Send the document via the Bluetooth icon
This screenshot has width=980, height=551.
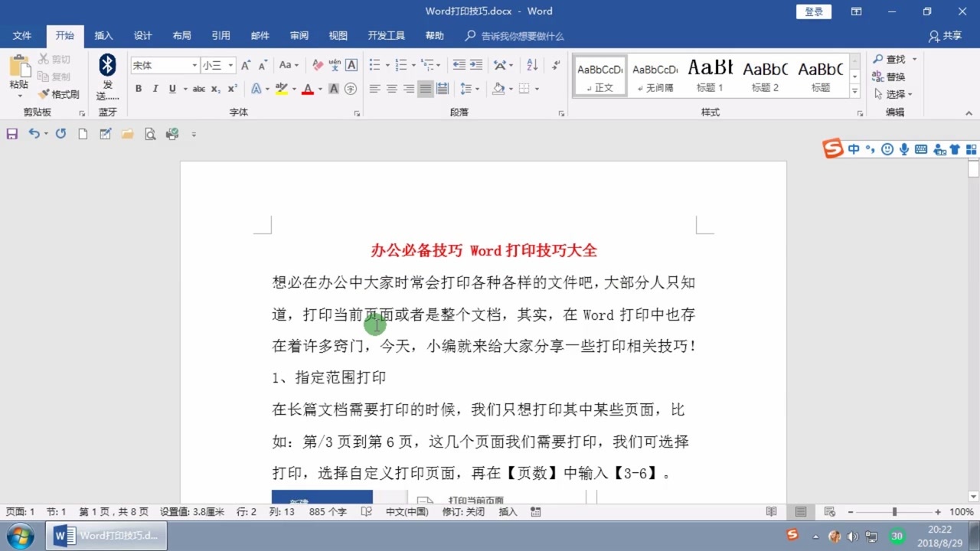click(x=107, y=65)
